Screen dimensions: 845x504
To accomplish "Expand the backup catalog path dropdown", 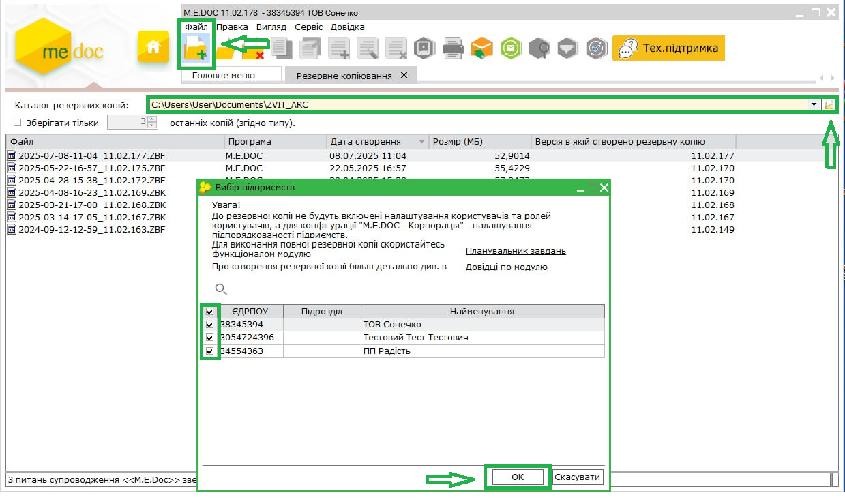I will [814, 105].
